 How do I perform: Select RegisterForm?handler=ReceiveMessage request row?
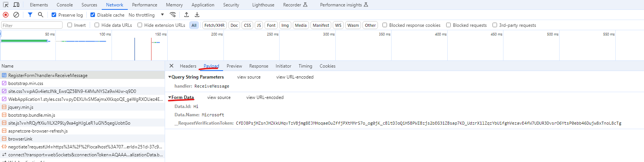click(x=82, y=75)
